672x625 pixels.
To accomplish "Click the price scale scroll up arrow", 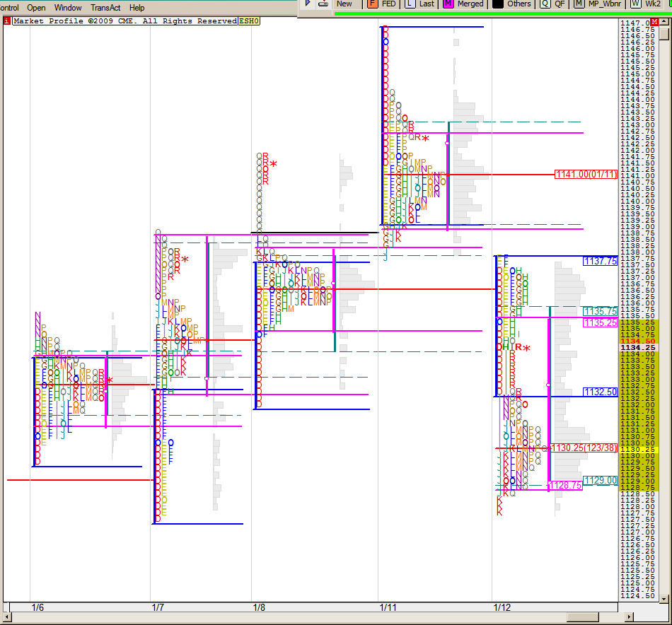I will (664, 23).
